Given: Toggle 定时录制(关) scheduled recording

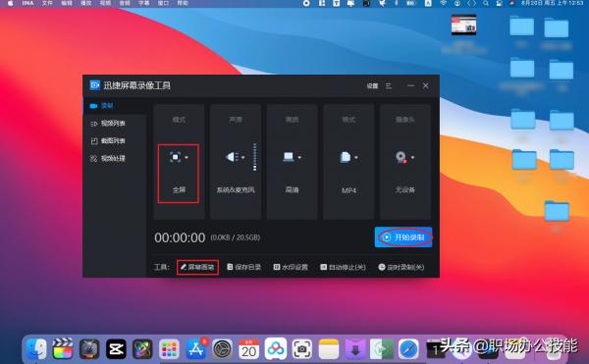Looking at the screenshot, I should point(402,267).
